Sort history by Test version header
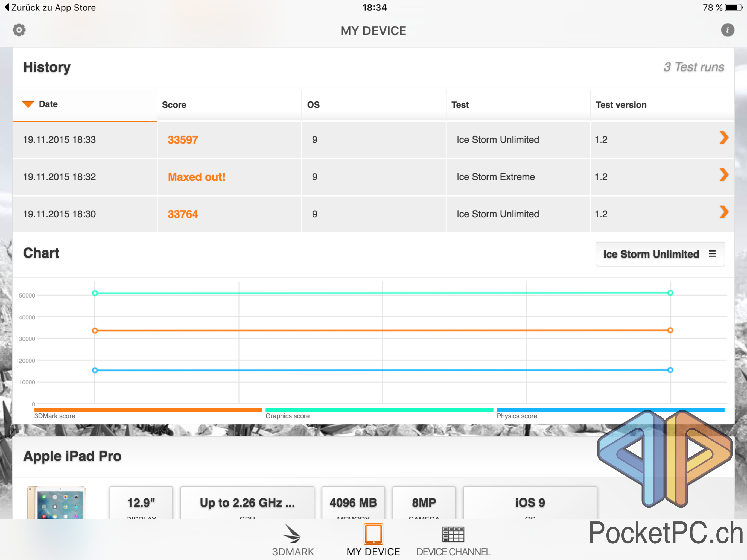Viewport: 747px width, 560px height. click(662, 104)
